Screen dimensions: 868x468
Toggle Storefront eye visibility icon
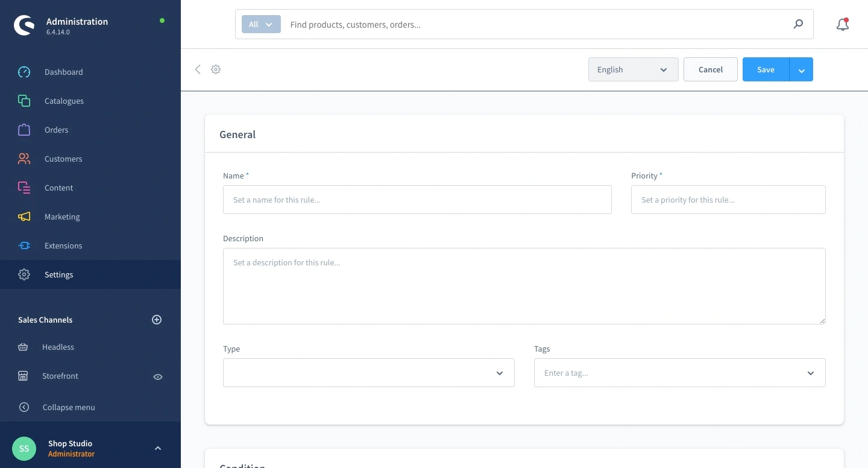click(158, 376)
